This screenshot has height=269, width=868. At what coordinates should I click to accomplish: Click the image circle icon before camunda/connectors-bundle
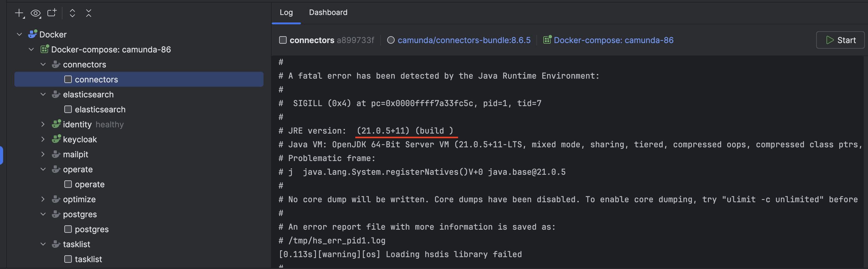pyautogui.click(x=391, y=40)
